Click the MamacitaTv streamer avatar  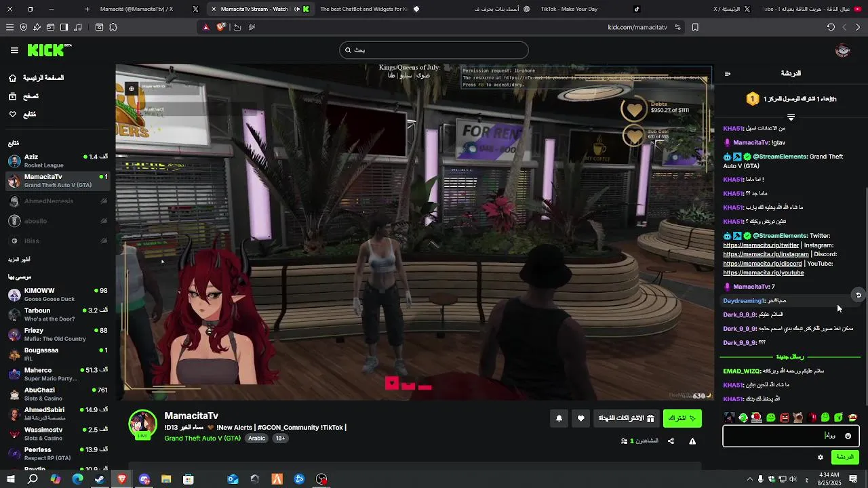click(x=142, y=425)
